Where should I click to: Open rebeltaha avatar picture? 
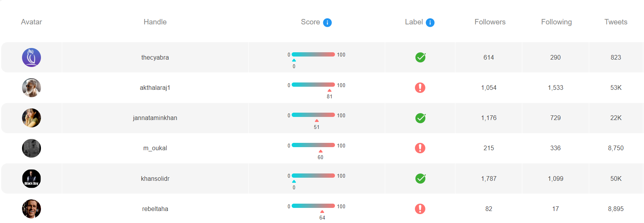(31, 209)
